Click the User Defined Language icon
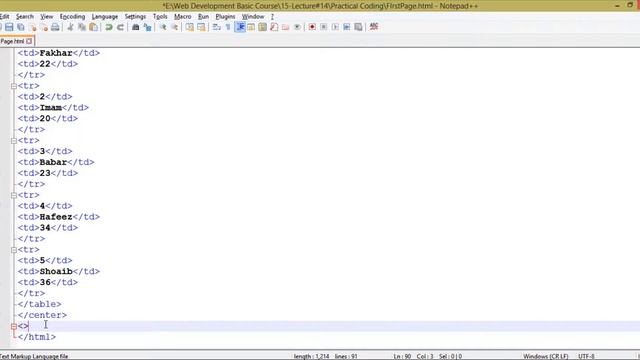 (251, 27)
